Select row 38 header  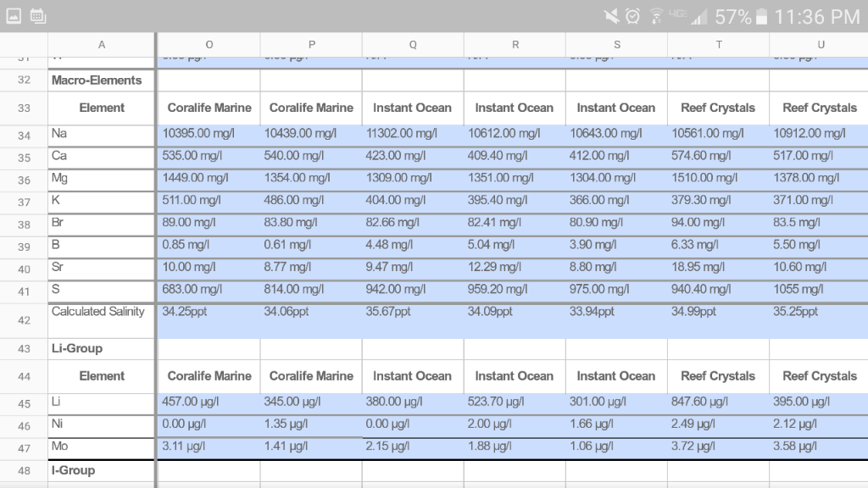coord(24,225)
